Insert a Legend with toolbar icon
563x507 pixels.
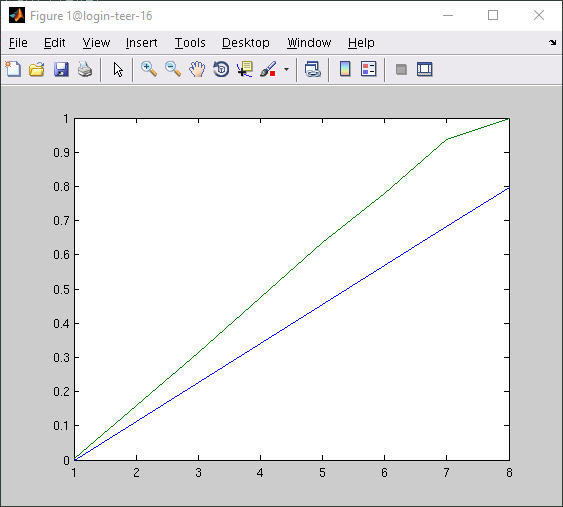[368, 69]
